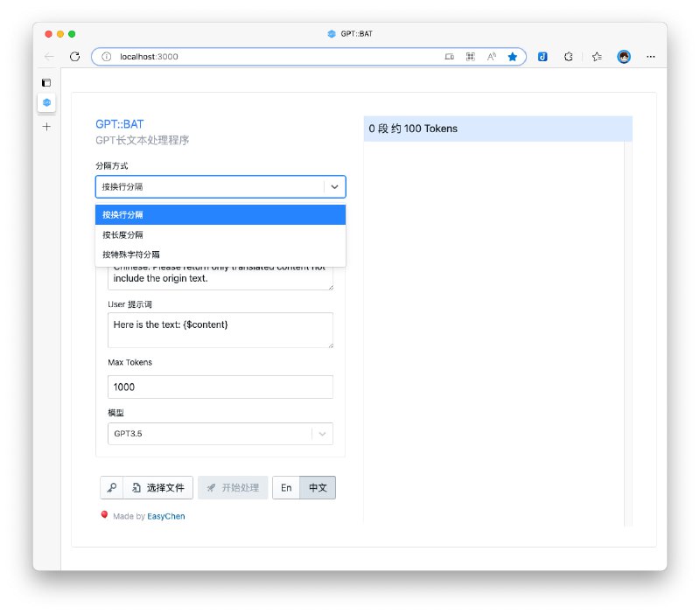Open the EasyChen author link

pos(165,516)
